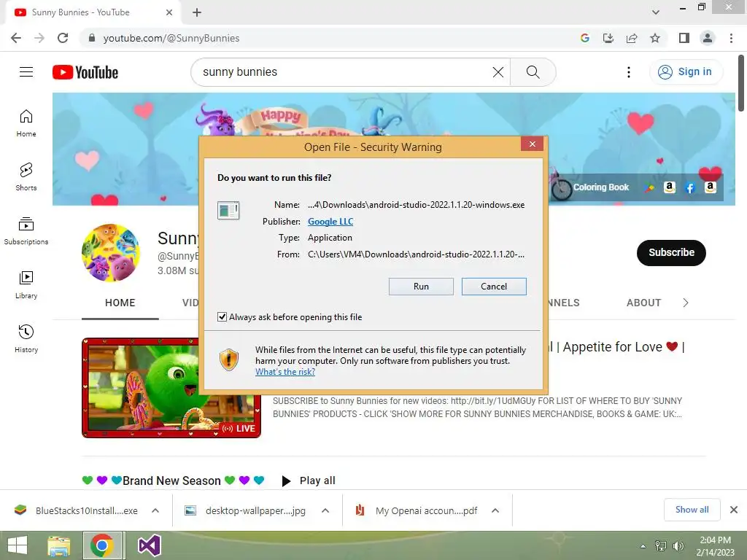This screenshot has height=560, width=747.
Task: Open the What's the risk? link
Action: tap(285, 372)
